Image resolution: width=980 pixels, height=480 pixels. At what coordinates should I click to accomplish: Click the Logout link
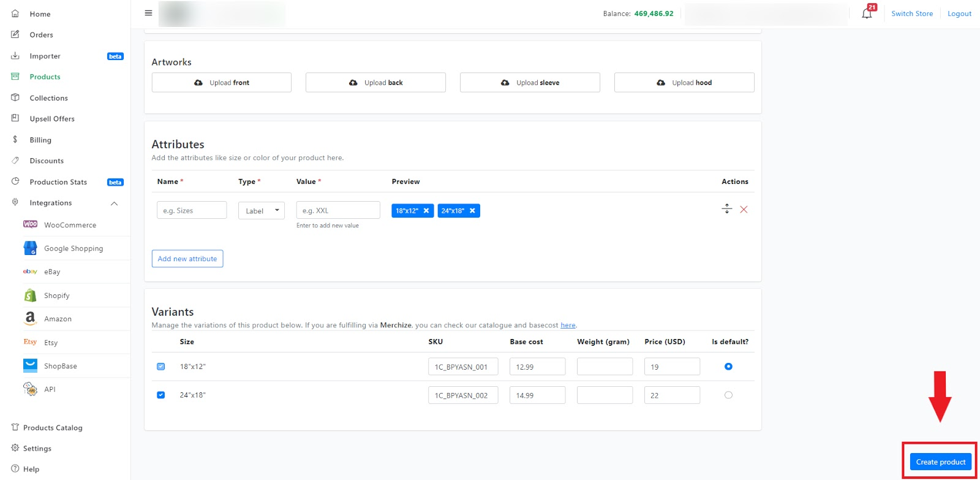[x=959, y=13]
